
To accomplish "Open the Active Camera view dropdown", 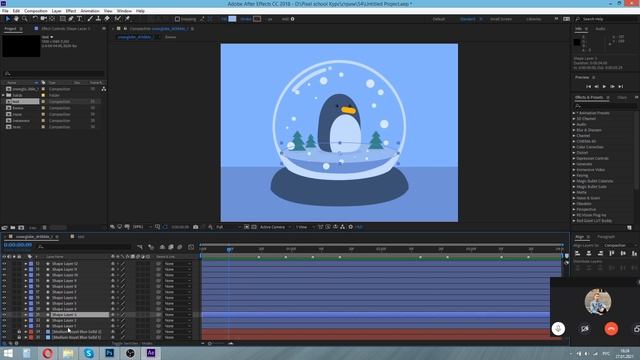I will [276, 227].
